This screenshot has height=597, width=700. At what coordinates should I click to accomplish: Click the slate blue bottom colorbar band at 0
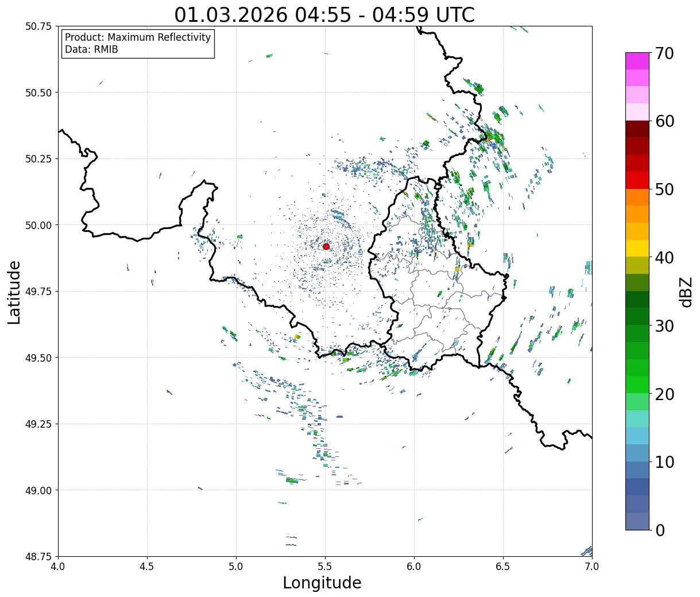point(637,521)
